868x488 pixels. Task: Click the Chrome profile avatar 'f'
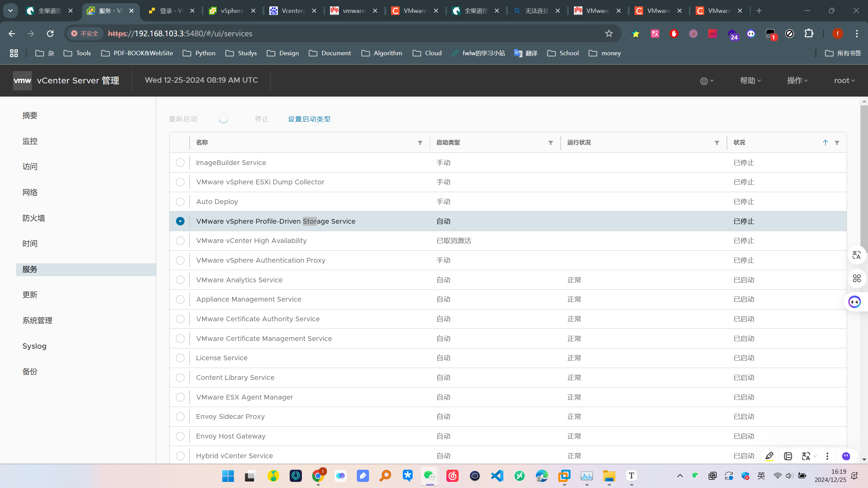[837, 34]
